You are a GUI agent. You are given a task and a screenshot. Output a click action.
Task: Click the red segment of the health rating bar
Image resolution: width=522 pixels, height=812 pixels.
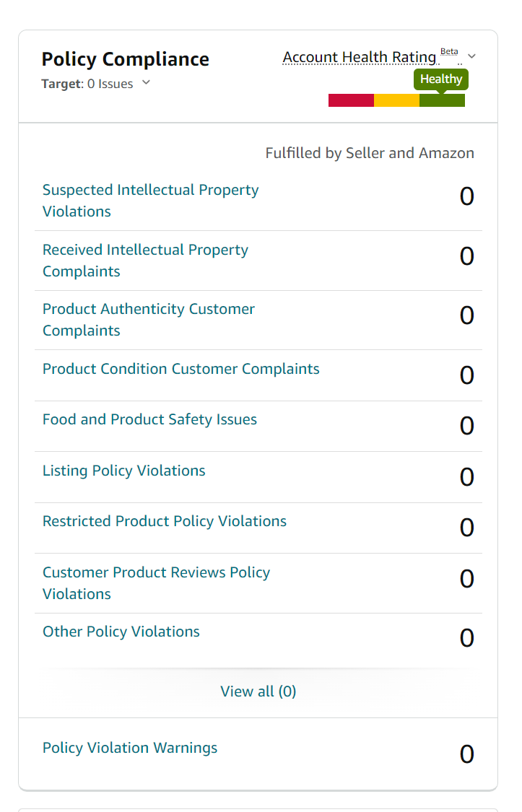[x=350, y=100]
